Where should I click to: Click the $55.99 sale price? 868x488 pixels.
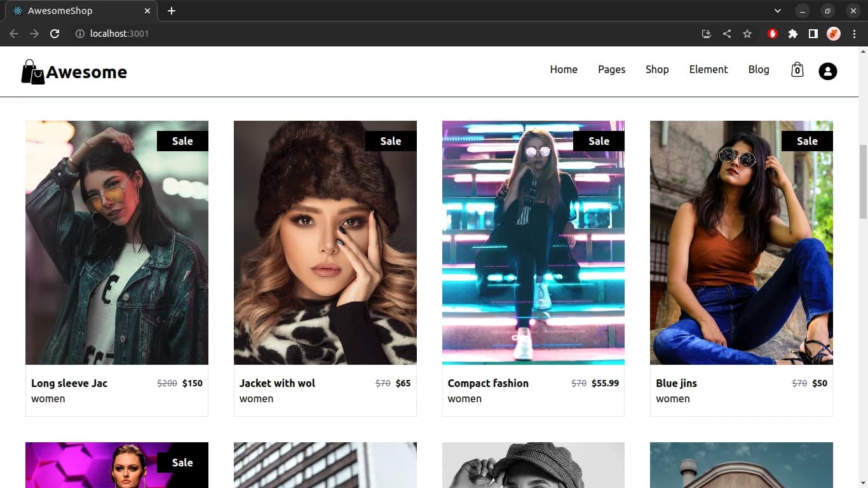click(605, 383)
